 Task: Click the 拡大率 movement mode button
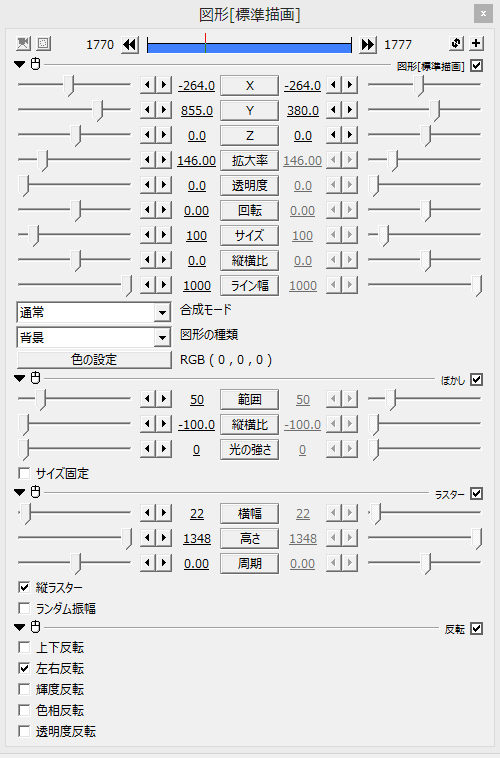250,160
